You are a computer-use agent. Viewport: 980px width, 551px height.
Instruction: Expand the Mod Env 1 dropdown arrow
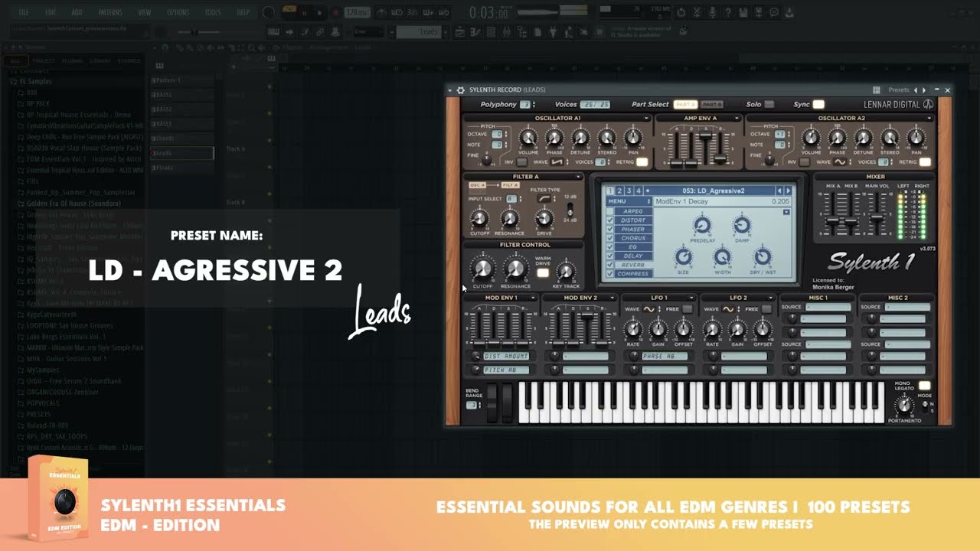pos(533,298)
